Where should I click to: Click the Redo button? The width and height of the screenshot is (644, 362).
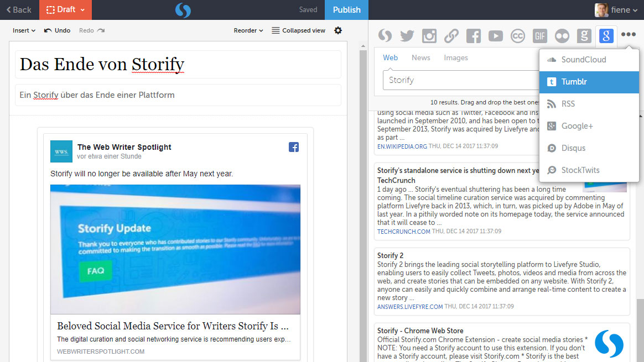click(x=92, y=30)
